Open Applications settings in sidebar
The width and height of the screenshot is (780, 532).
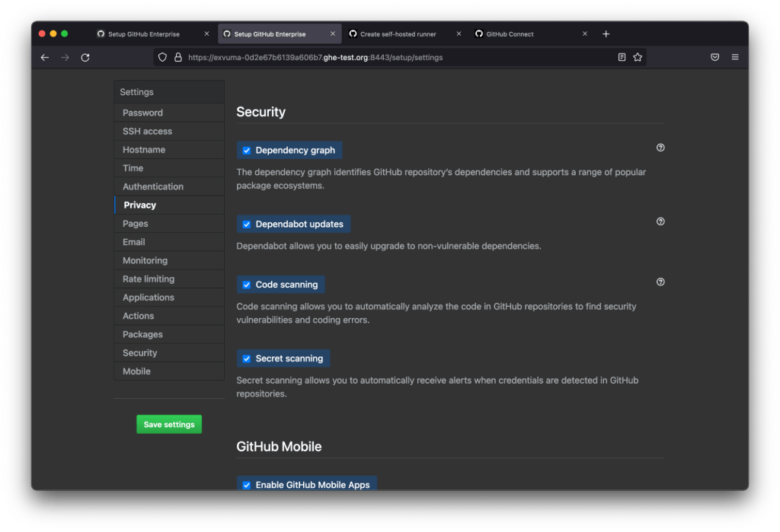pyautogui.click(x=169, y=298)
